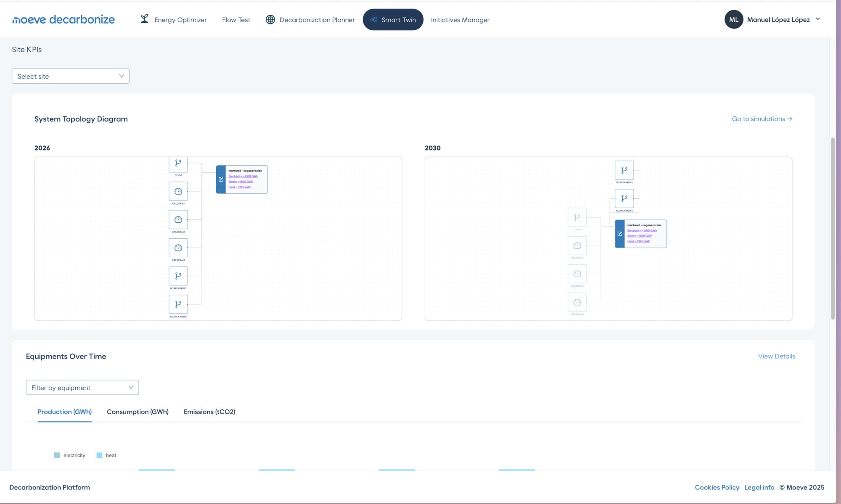841x504 pixels.
Task: Click the Energy Optimizer plant icon
Action: click(144, 19)
